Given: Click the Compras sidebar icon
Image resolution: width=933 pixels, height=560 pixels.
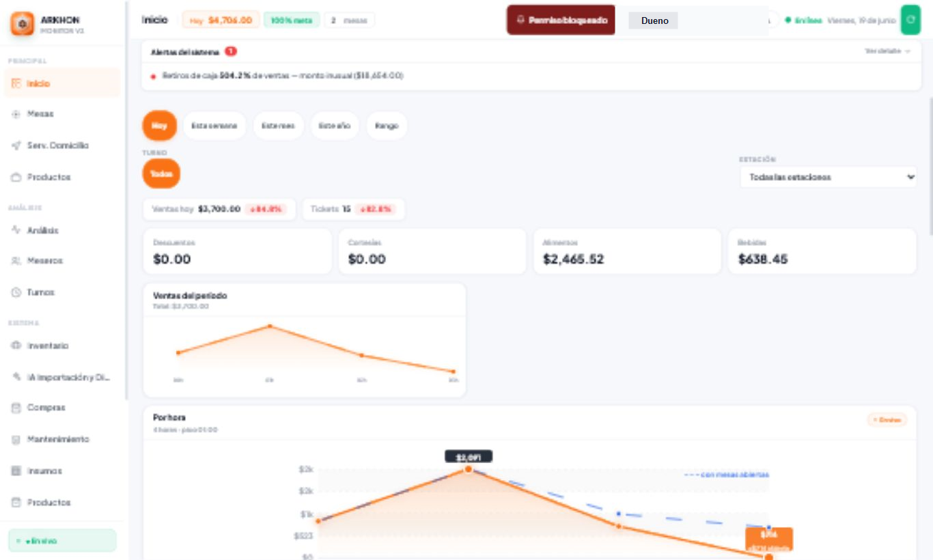Looking at the screenshot, I should [17, 408].
